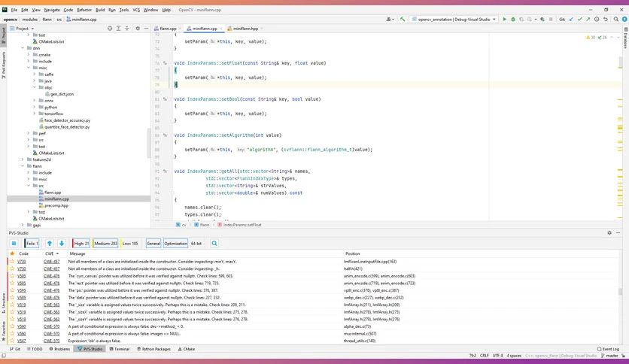Toggle Optimization diagnostics group

coord(175,244)
